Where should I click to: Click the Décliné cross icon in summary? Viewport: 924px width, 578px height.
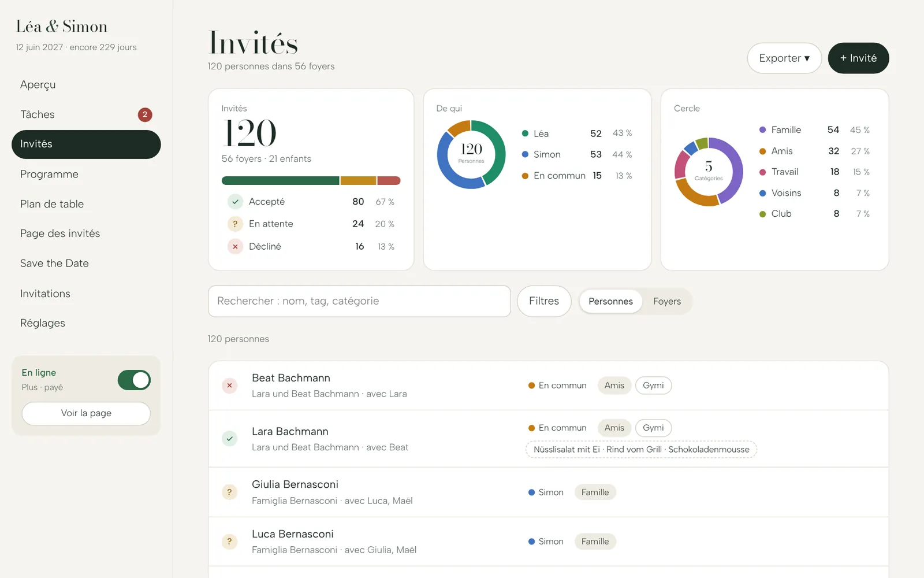pos(235,247)
